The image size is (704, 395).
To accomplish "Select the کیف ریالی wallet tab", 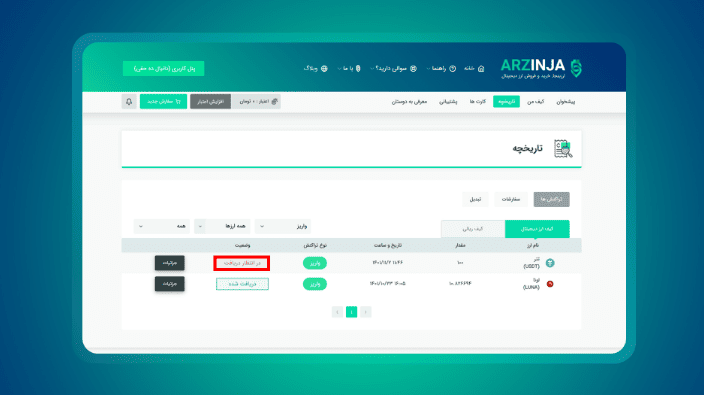I will [473, 229].
